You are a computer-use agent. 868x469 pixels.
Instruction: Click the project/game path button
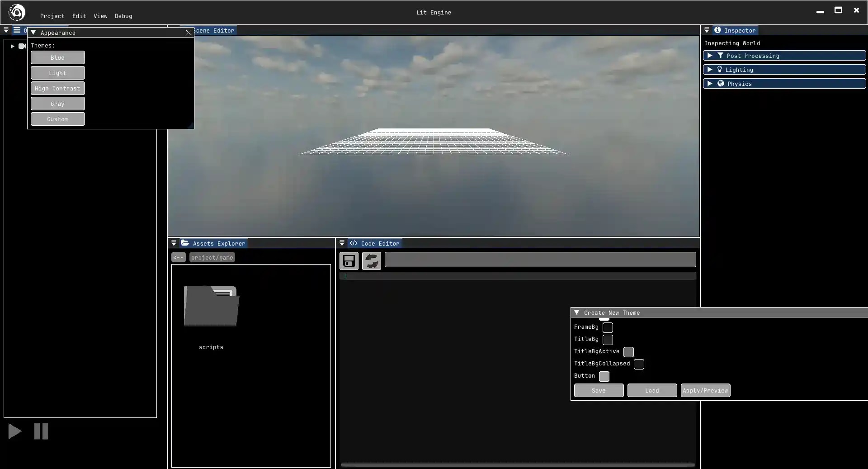tap(212, 257)
